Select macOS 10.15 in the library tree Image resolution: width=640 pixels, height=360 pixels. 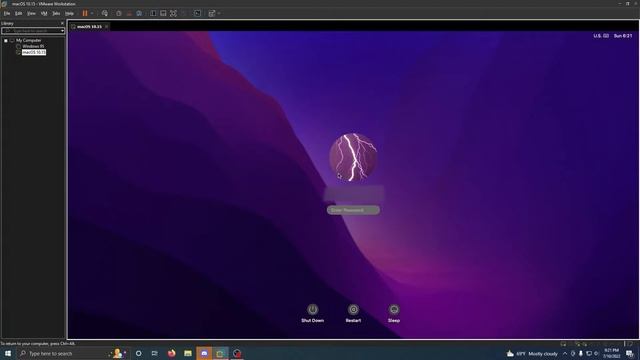tap(34, 52)
